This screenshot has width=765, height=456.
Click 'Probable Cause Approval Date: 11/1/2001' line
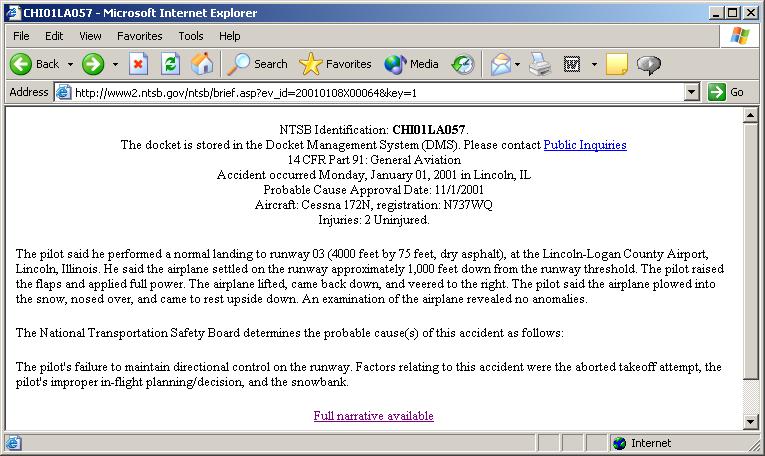pyautogui.click(x=374, y=190)
